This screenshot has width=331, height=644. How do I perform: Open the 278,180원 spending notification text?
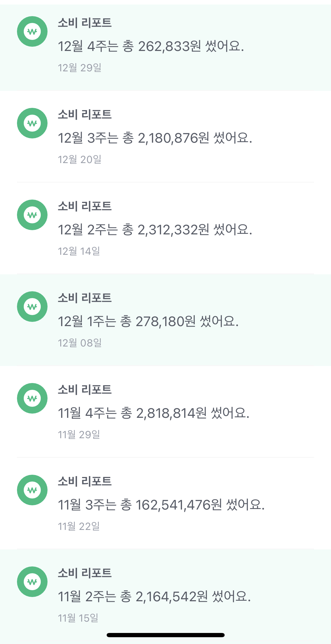148,321
